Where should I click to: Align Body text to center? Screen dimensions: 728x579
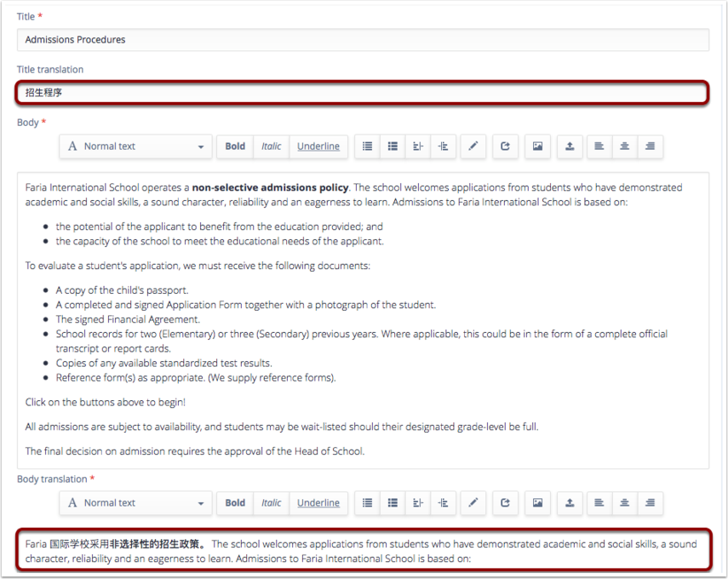[x=624, y=146]
